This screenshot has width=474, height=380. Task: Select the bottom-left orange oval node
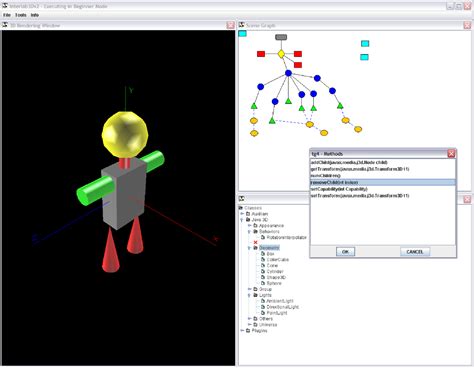point(254,133)
